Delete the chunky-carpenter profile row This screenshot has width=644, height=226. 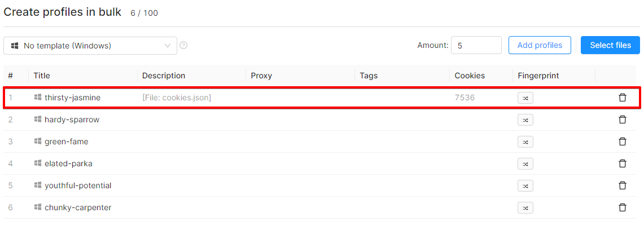[x=623, y=207]
